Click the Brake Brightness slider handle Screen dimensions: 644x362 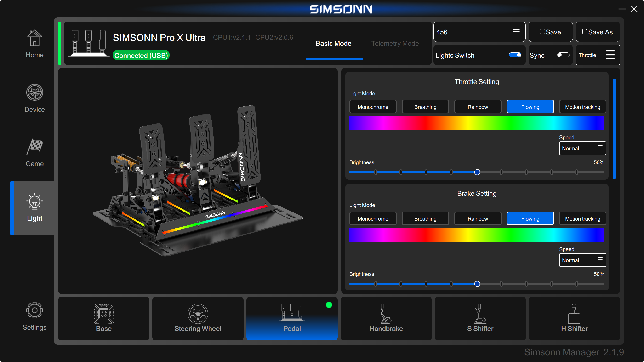[477, 284]
